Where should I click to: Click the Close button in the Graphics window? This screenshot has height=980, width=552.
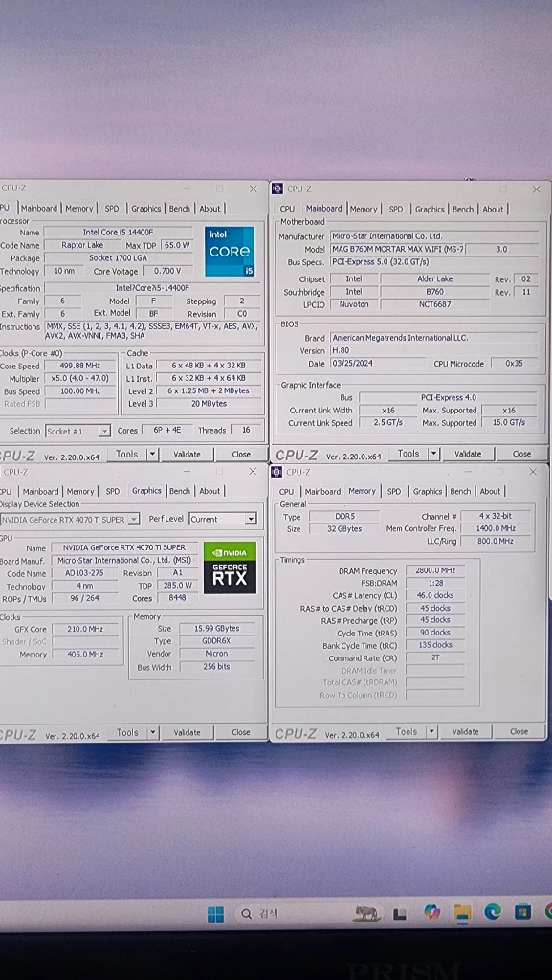pos(241,732)
